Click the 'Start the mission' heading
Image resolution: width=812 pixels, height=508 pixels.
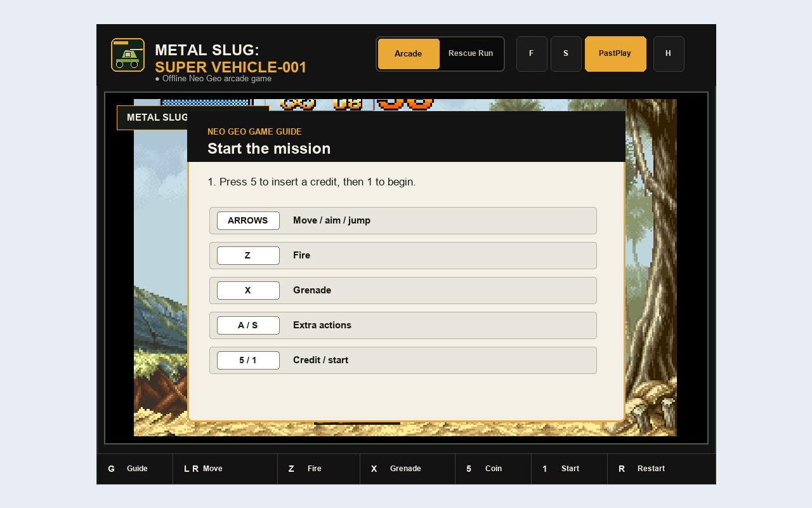269,149
